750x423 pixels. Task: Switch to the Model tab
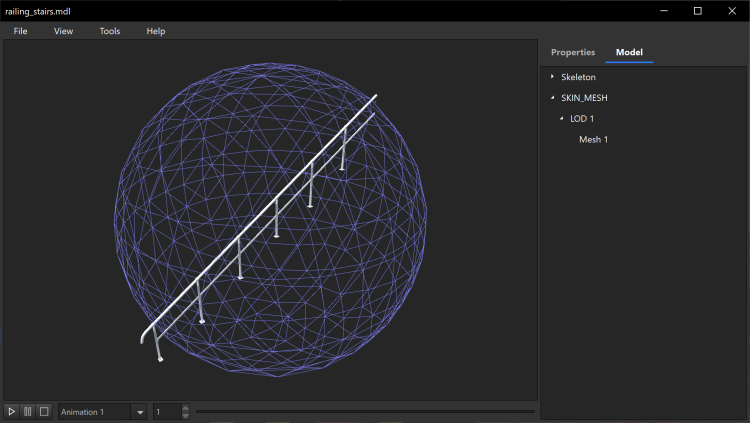pyautogui.click(x=629, y=52)
